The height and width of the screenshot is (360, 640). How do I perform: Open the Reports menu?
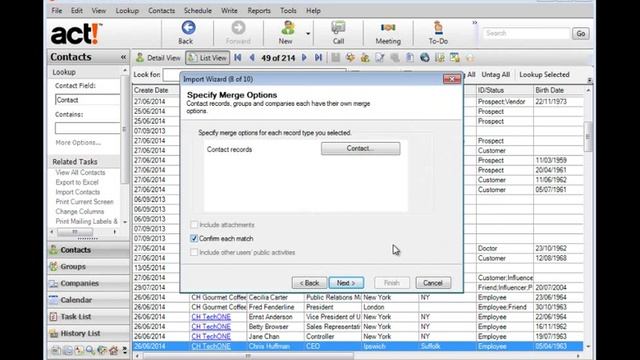pos(259,11)
